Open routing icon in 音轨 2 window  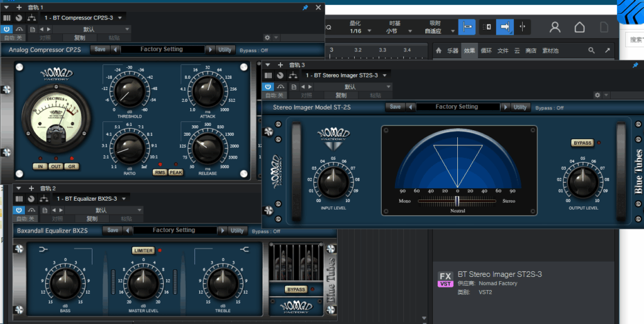[x=43, y=198]
